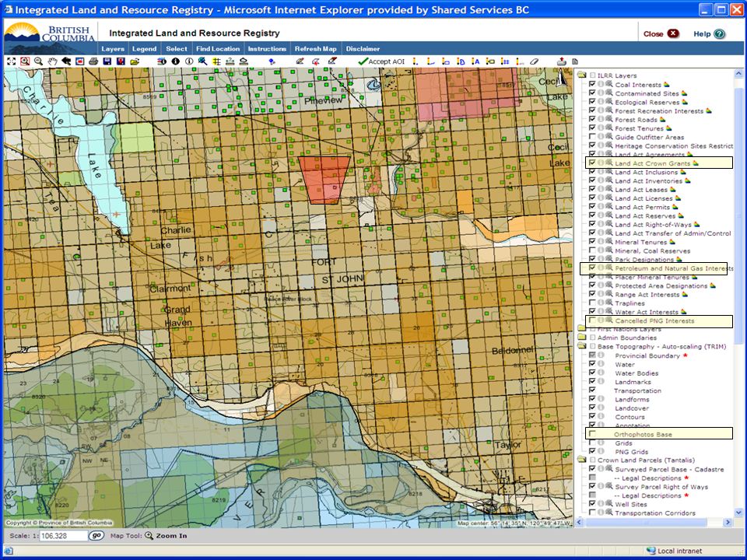The image size is (747, 560).
Task: Select the draw rectangle markup tool
Action: coord(445,61)
